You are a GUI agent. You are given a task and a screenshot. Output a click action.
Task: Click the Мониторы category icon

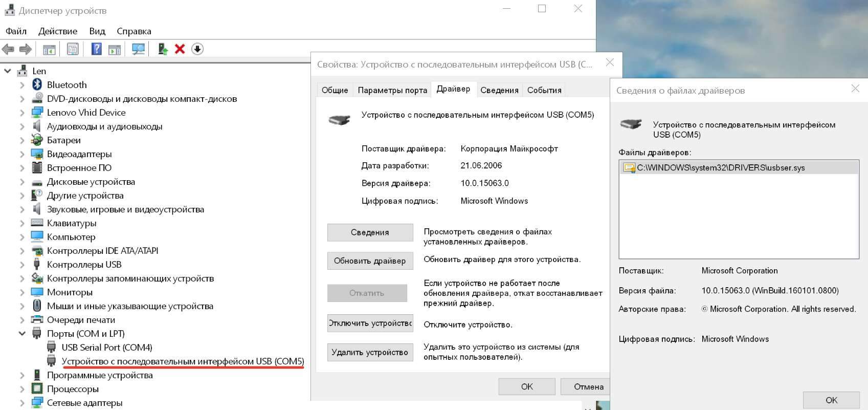tap(37, 292)
